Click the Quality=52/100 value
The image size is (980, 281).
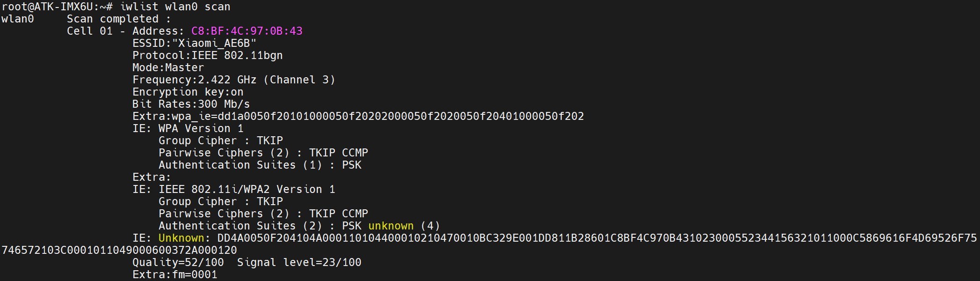pyautogui.click(x=178, y=262)
